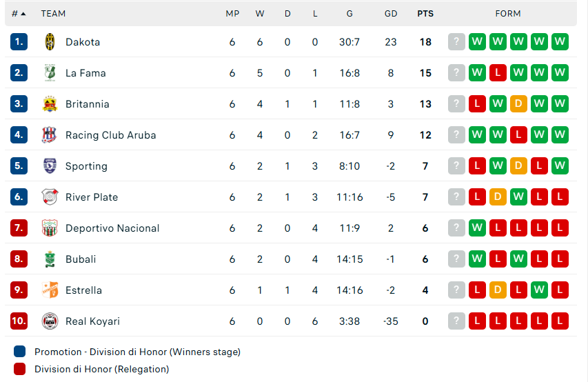
Task: Sort standings by GD column header
Action: click(391, 13)
